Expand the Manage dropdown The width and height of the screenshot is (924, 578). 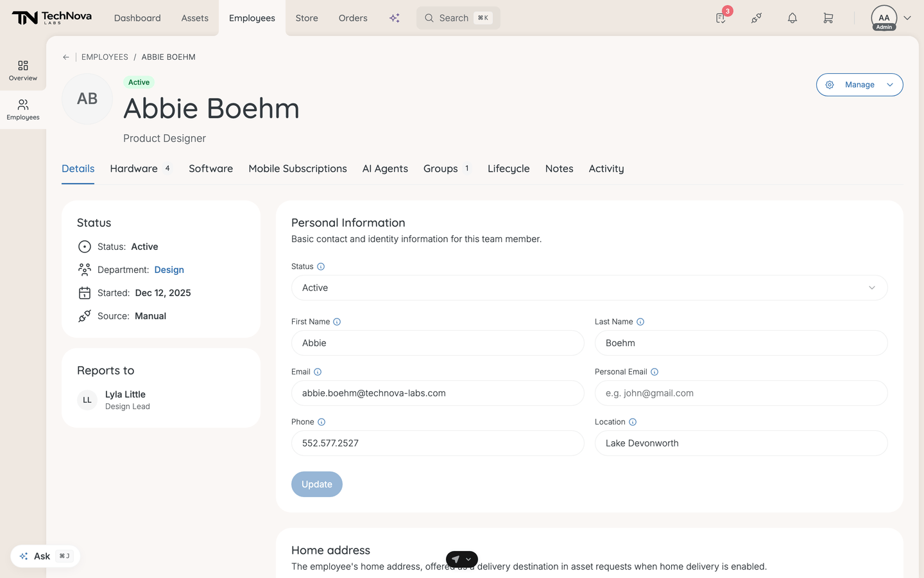click(860, 85)
